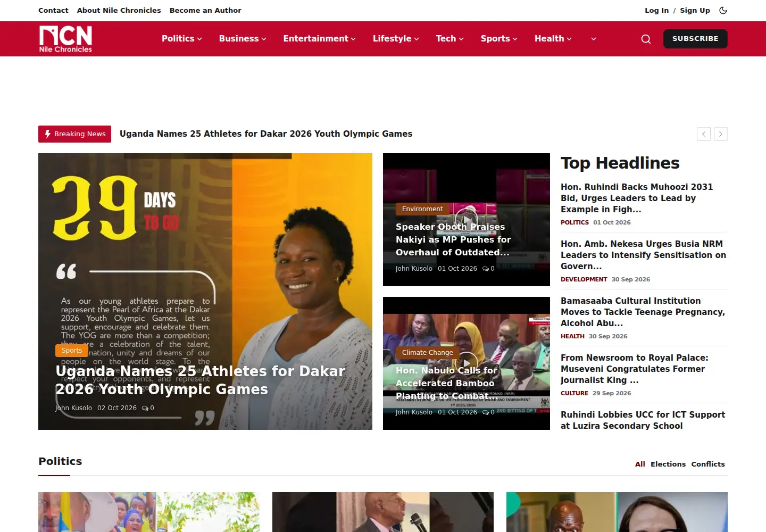Read Uganda Names 25 Athletes featured article
Viewport: 766px width, 532px height.
201,380
